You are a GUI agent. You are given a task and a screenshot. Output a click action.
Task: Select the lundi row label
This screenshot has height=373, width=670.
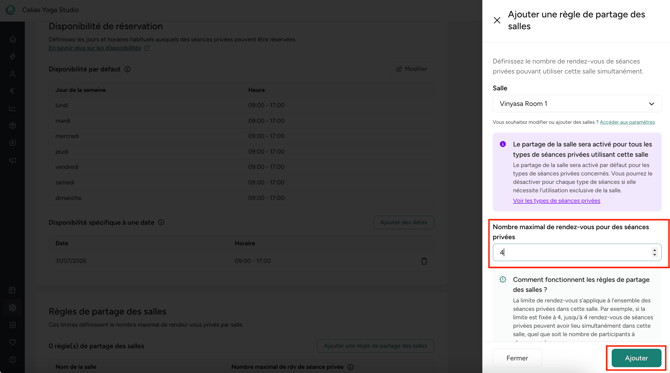pyautogui.click(x=62, y=105)
